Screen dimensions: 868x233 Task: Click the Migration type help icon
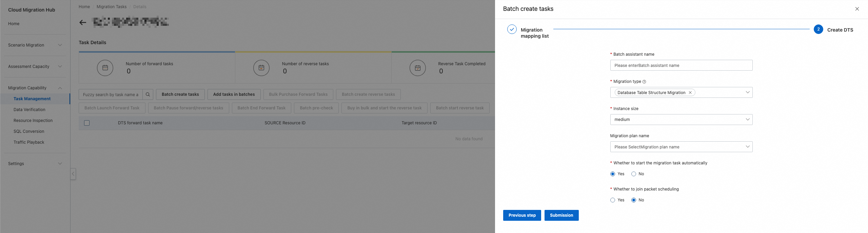tap(644, 82)
